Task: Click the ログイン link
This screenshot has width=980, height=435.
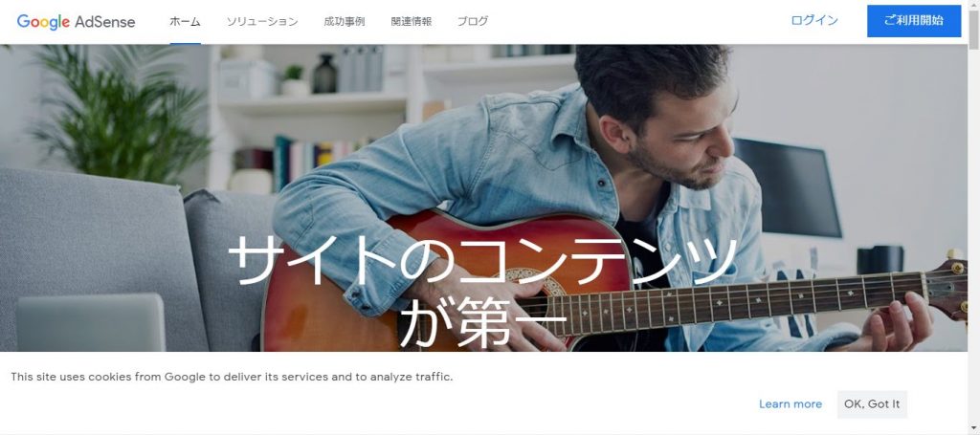Action: click(814, 21)
